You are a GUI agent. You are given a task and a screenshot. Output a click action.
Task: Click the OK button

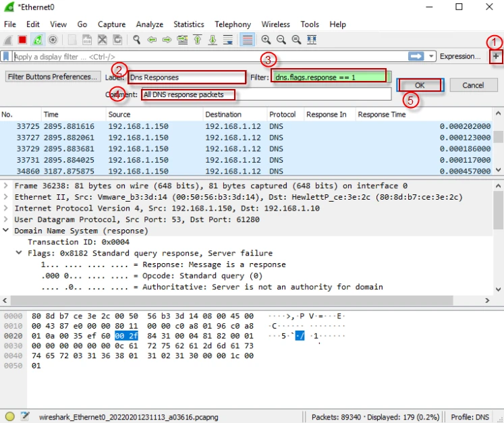(x=420, y=85)
